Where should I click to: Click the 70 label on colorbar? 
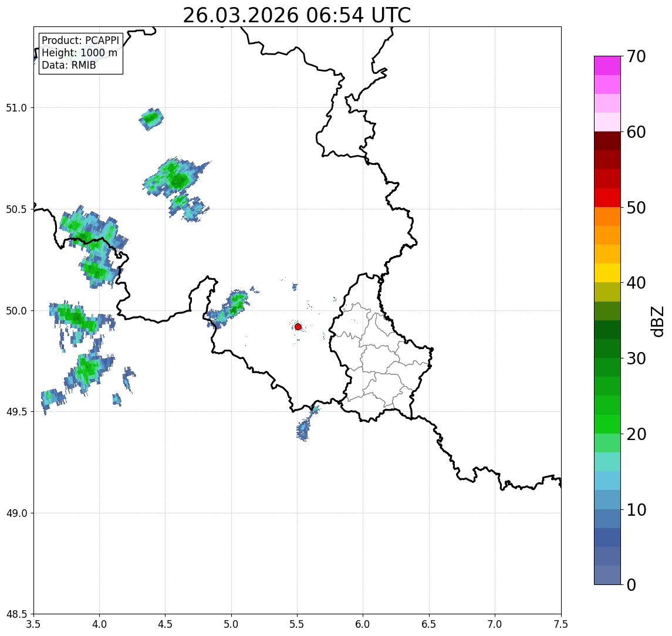click(x=636, y=56)
